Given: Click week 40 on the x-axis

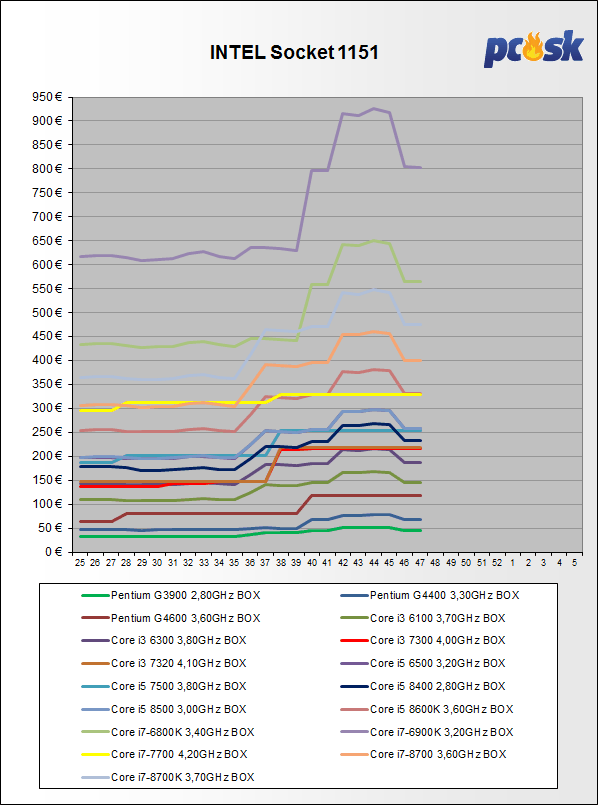Looking at the screenshot, I should pyautogui.click(x=313, y=563).
